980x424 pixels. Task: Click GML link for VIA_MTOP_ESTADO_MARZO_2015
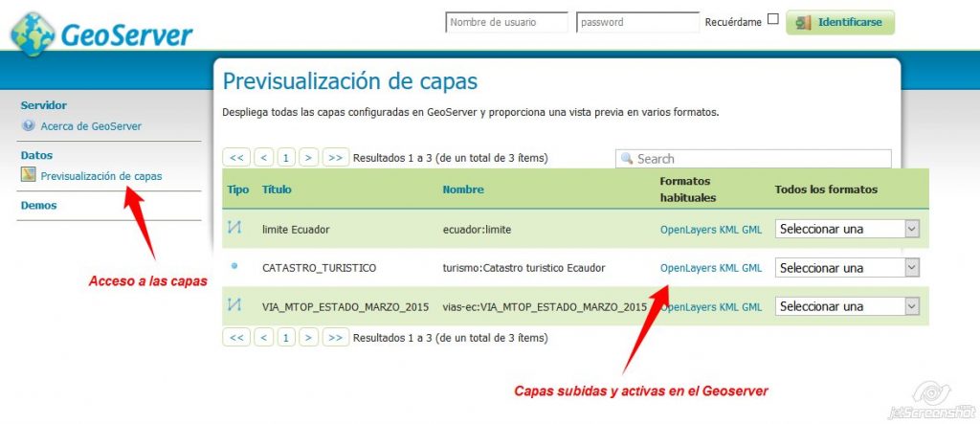pos(752,307)
